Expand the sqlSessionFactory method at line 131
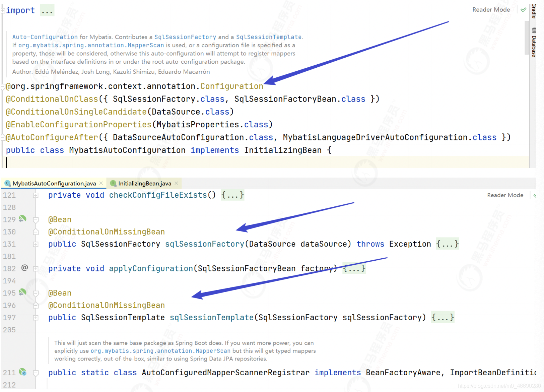Screen dimensions: 544x392 pos(36,244)
